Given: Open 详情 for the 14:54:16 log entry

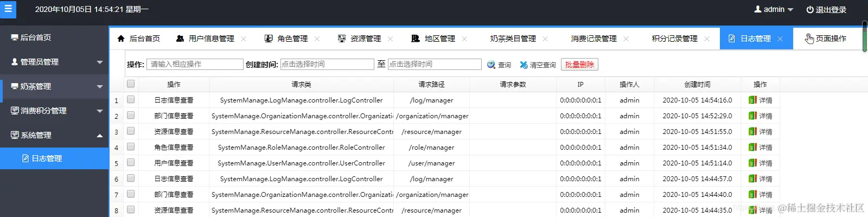Looking at the screenshot, I should click(761, 100).
